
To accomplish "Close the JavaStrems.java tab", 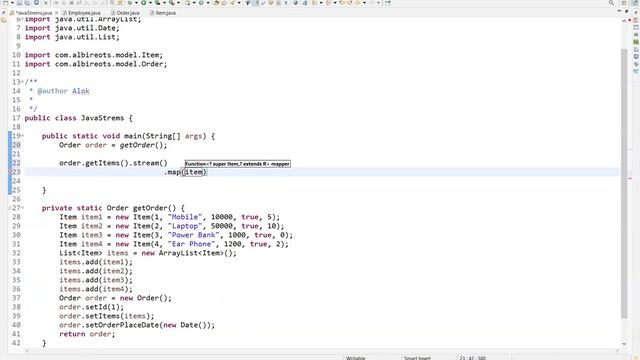I will pyautogui.click(x=56, y=13).
